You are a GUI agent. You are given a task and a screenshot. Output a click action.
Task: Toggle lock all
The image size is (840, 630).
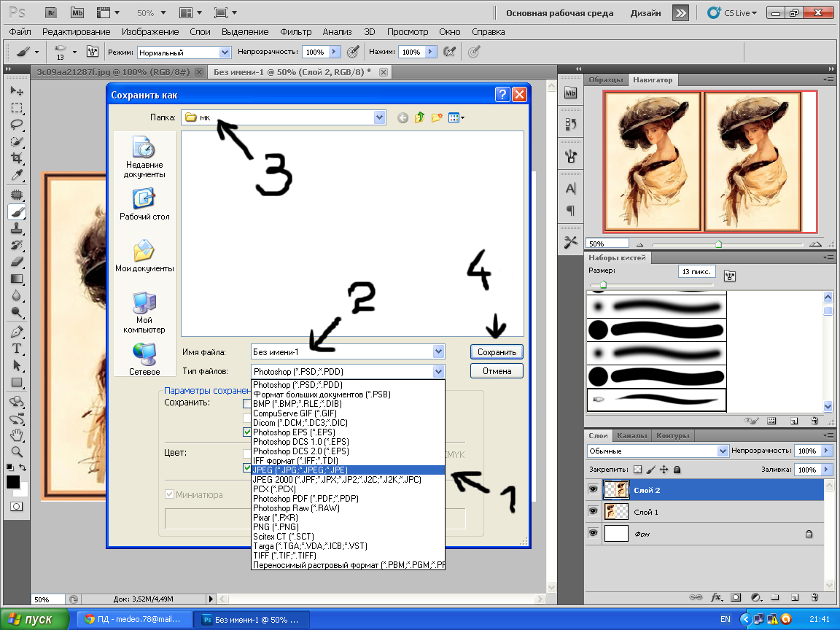(x=677, y=470)
